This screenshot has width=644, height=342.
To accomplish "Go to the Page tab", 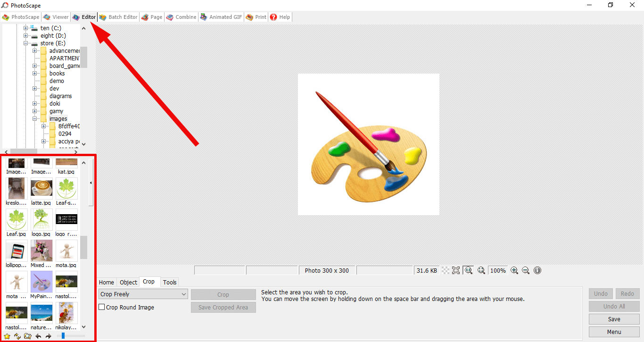I will click(x=152, y=17).
